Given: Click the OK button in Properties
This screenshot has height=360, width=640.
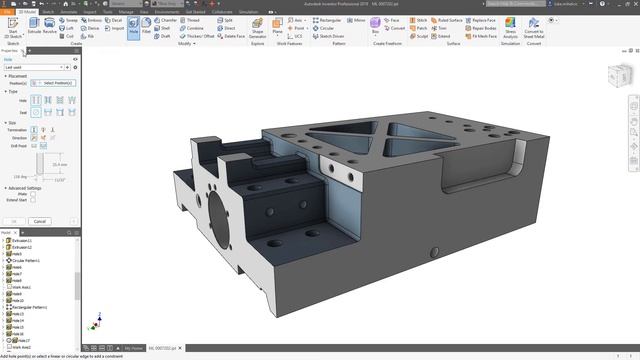Looking at the screenshot, I should 14,221.
